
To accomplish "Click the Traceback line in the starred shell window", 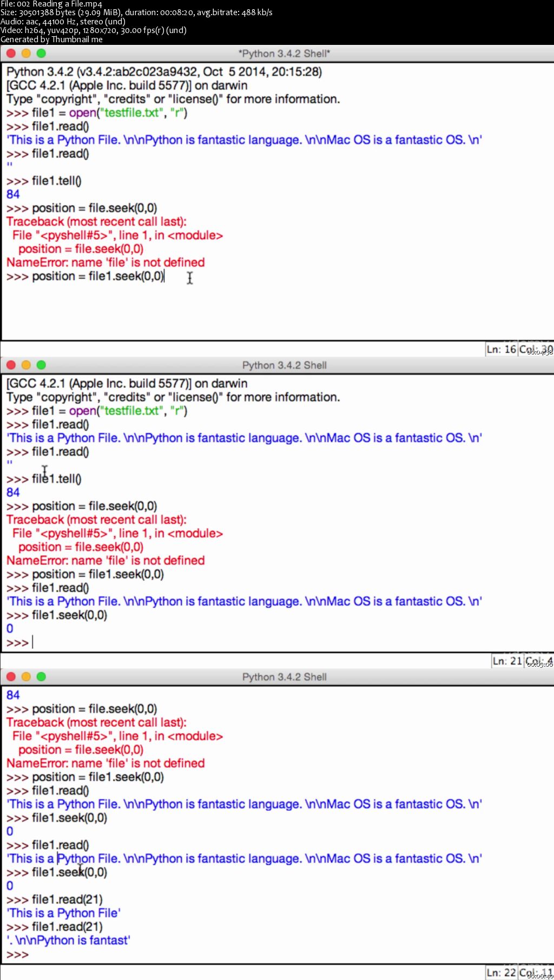I will pos(96,221).
